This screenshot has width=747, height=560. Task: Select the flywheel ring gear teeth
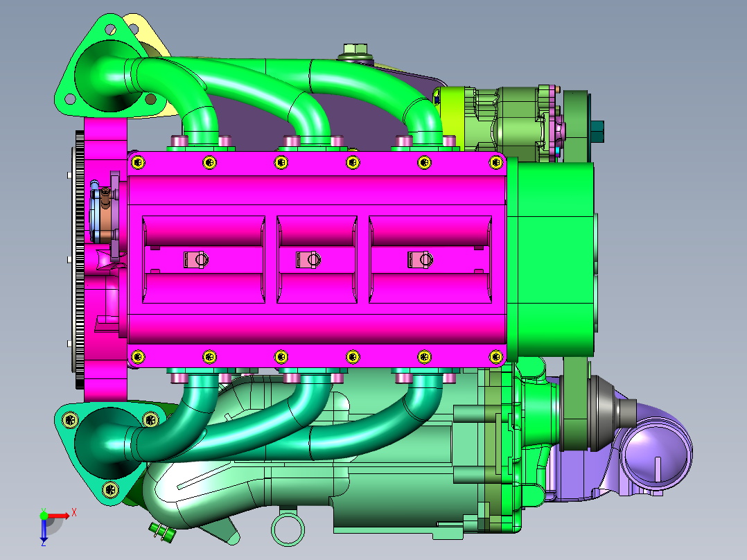click(80, 260)
